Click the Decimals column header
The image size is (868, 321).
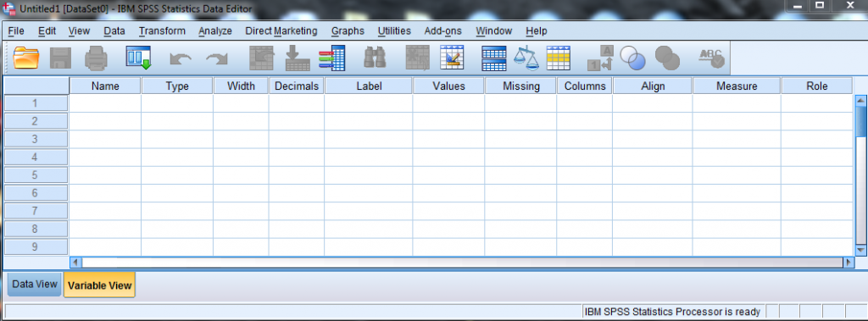pos(297,86)
